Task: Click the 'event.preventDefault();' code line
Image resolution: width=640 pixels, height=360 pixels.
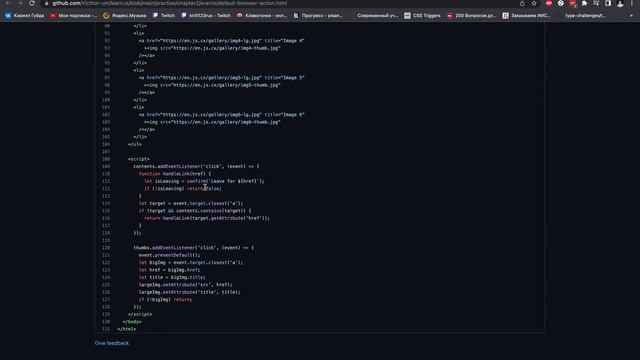Action: click(x=169, y=255)
